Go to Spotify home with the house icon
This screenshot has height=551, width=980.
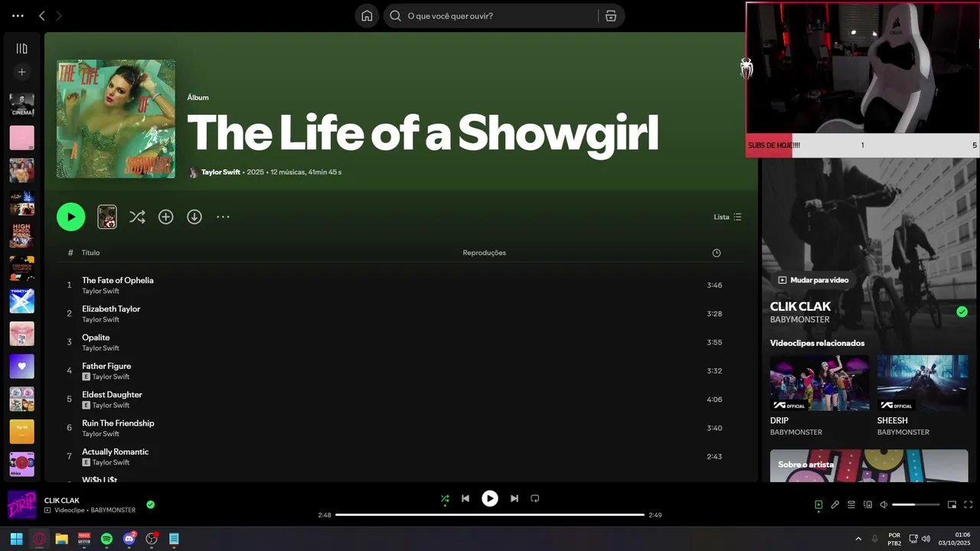point(367,16)
